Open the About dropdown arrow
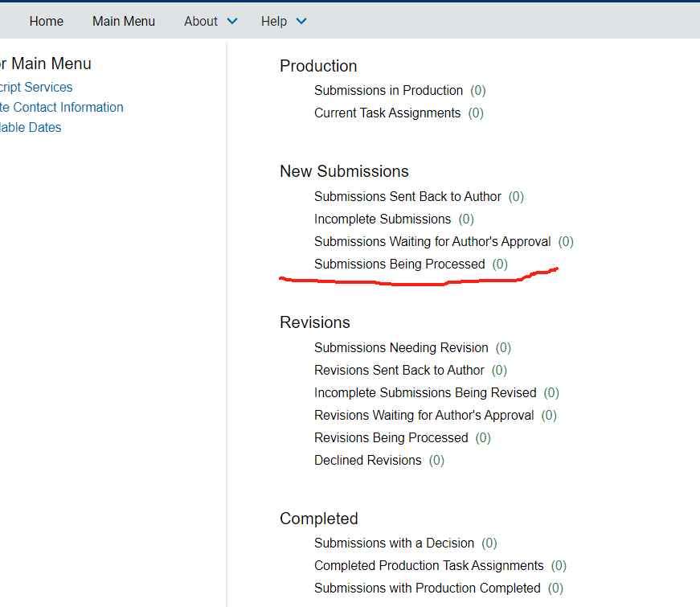The image size is (700, 607). pyautogui.click(x=232, y=22)
